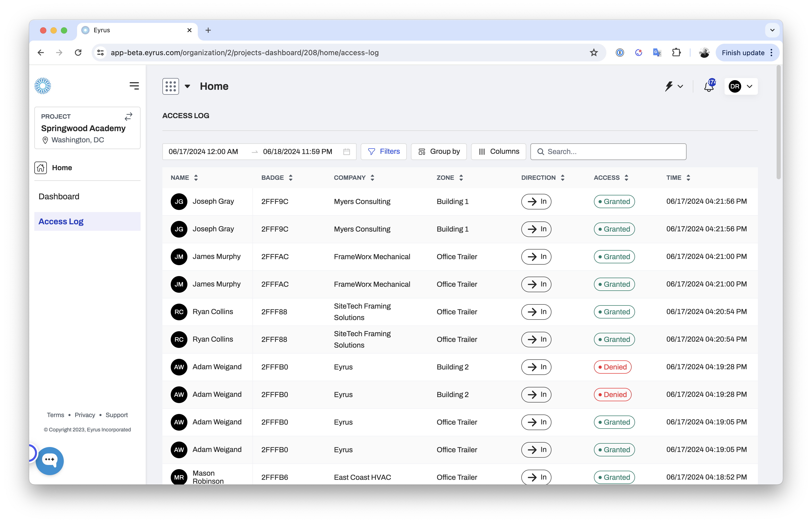Collapse sidebar with hamburger menu icon
This screenshot has height=523, width=812.
pyautogui.click(x=134, y=86)
